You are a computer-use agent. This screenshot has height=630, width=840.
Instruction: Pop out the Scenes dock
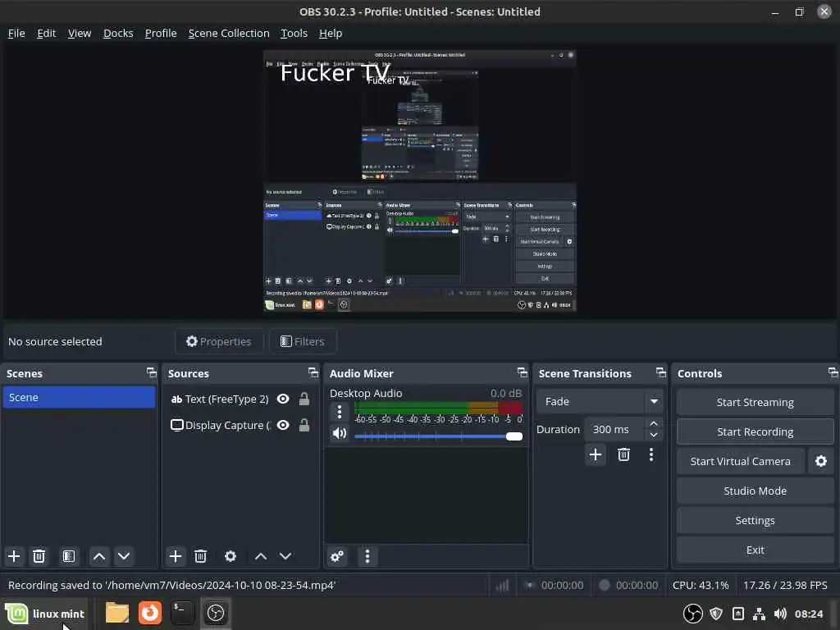click(x=152, y=372)
